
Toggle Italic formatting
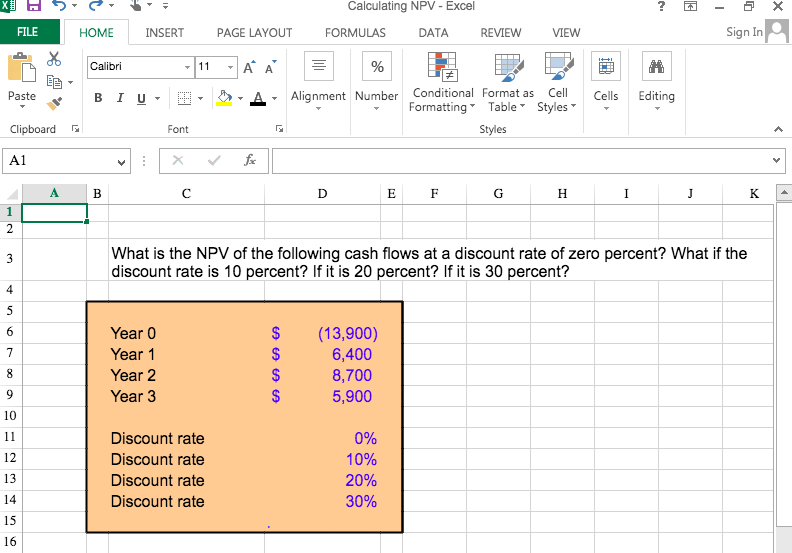click(120, 98)
